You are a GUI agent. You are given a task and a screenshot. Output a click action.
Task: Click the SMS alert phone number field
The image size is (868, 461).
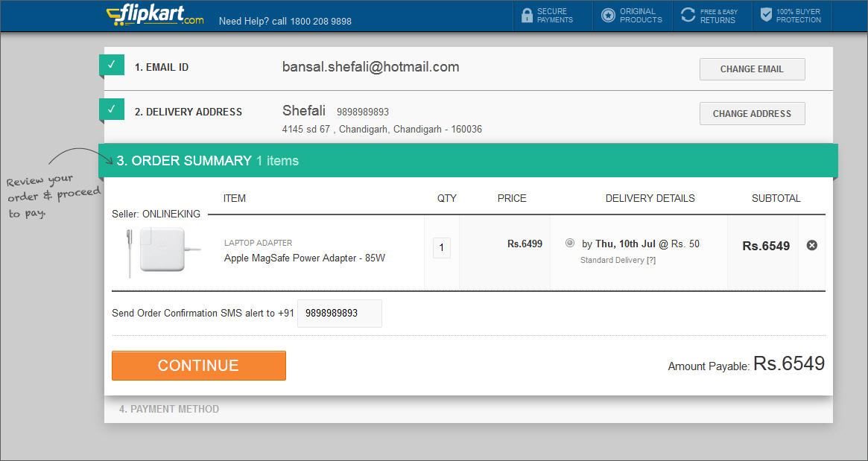click(340, 314)
